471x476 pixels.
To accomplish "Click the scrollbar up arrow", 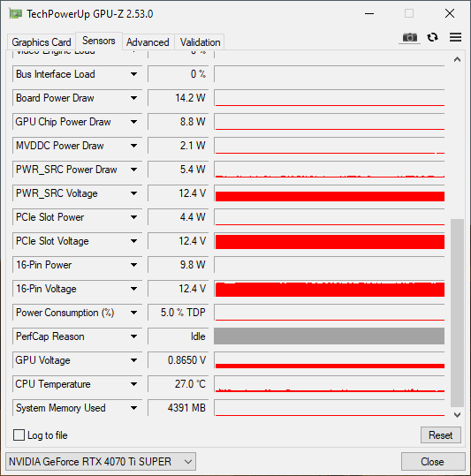I will click(x=457, y=59).
